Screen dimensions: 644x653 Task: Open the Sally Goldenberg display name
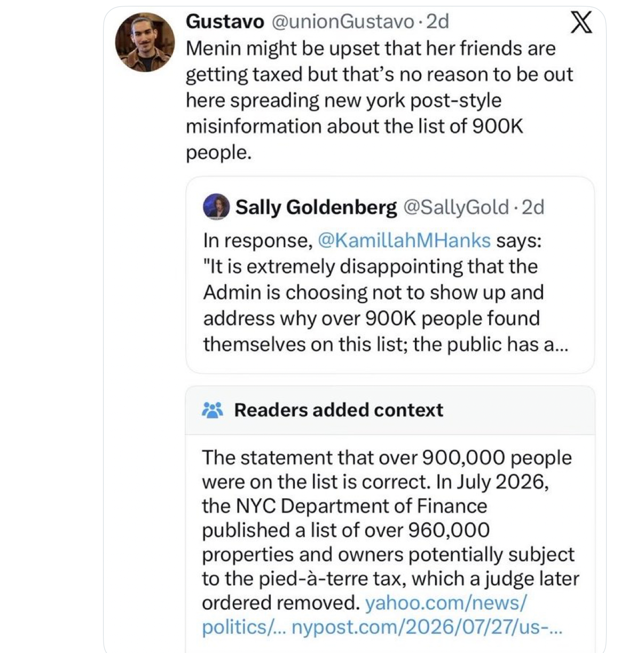pyautogui.click(x=316, y=207)
